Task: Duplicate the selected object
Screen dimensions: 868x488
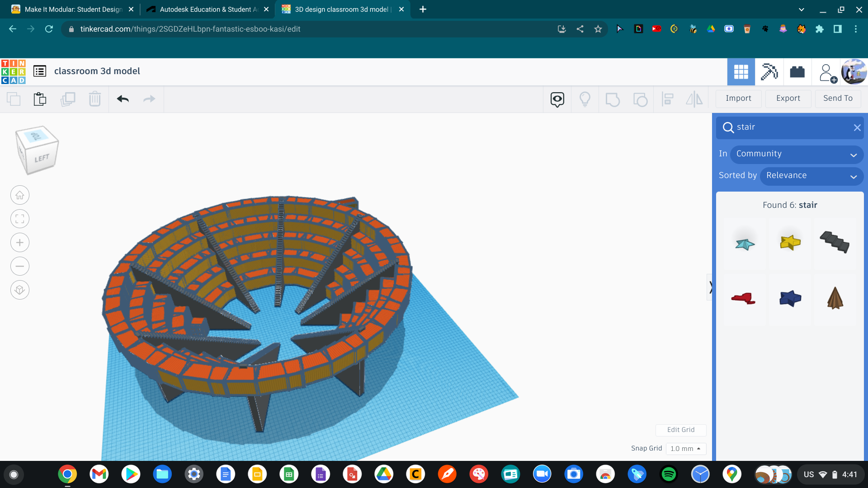Action: point(68,99)
